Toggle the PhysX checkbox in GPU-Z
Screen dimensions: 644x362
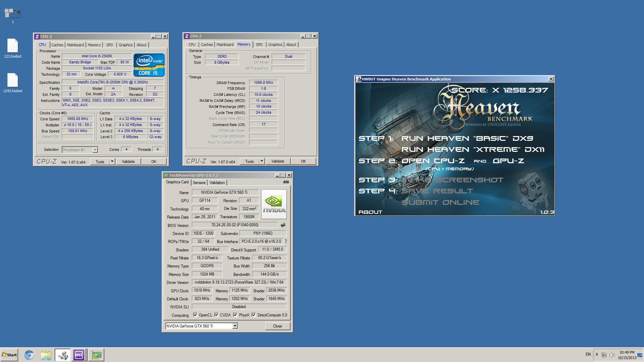pyautogui.click(x=235, y=315)
